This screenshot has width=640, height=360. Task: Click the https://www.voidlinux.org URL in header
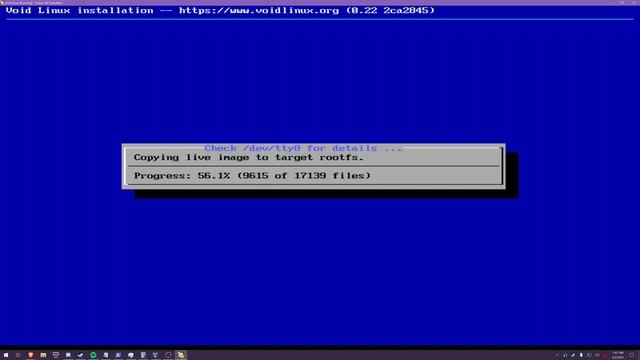pos(259,11)
